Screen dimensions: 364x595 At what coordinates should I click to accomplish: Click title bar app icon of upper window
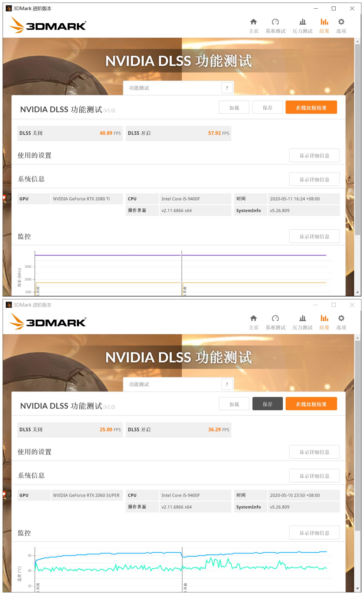(x=9, y=9)
